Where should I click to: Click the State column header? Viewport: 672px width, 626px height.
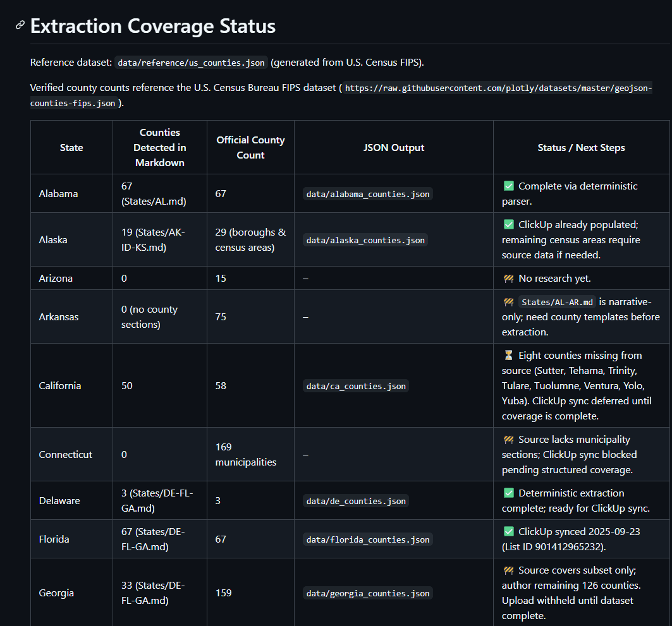click(71, 147)
